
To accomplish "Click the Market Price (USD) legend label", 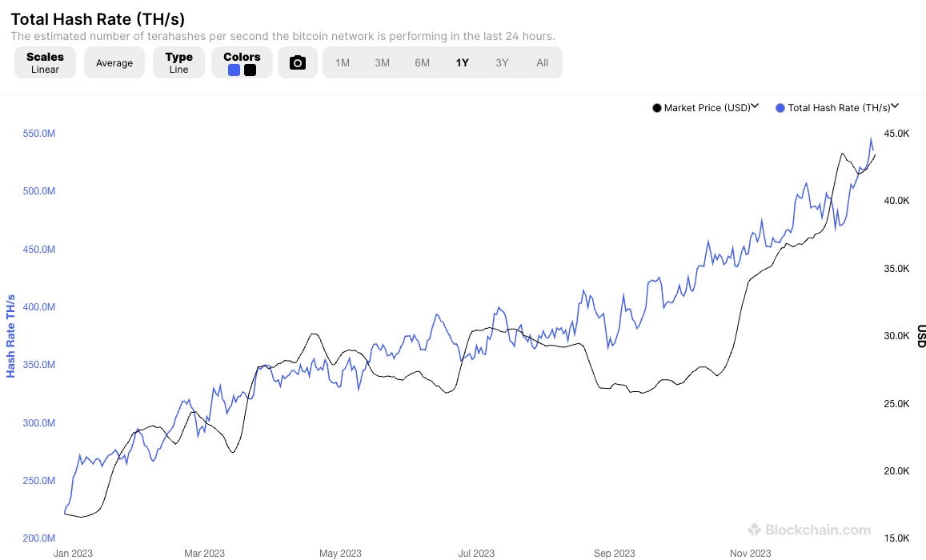I will (707, 108).
